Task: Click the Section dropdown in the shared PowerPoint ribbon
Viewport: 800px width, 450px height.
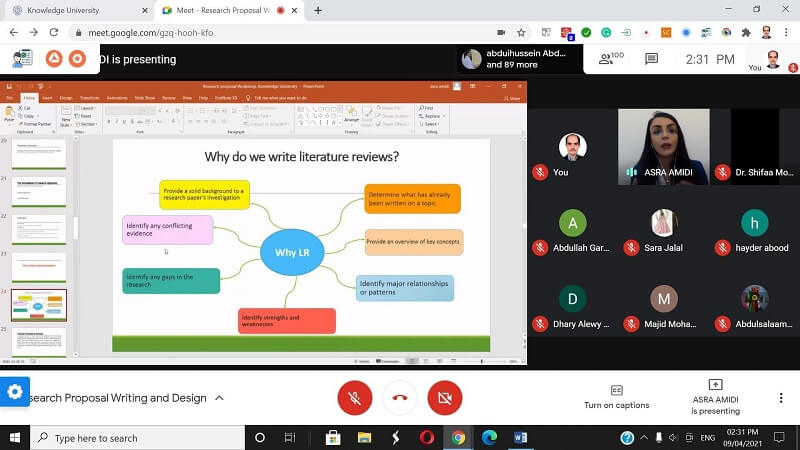Action: (87, 124)
